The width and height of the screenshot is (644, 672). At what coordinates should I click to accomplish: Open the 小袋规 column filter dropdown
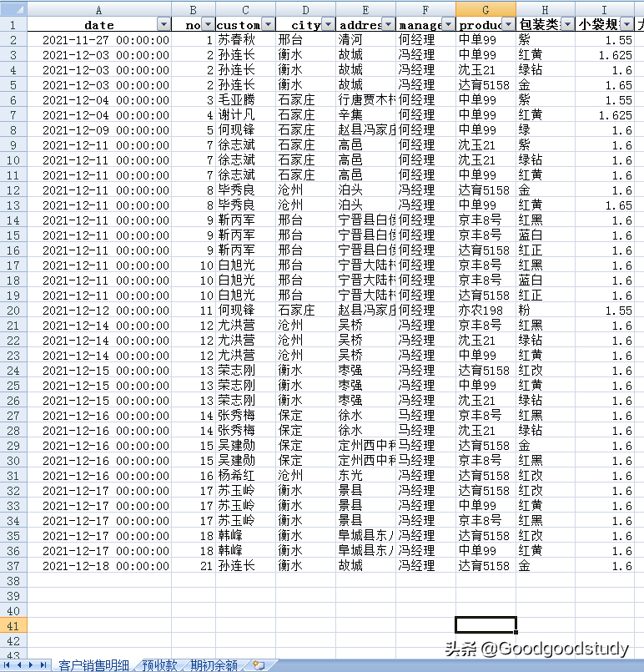(x=627, y=24)
